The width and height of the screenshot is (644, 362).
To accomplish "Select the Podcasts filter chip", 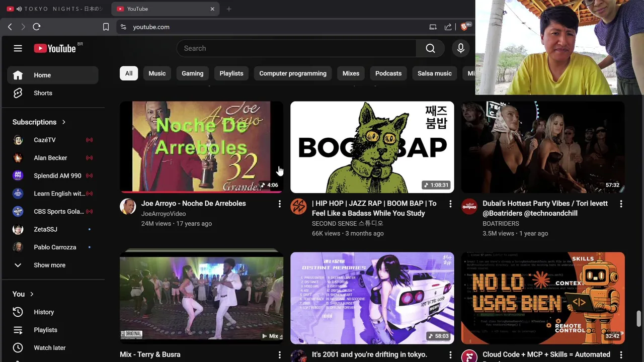I will tap(388, 73).
